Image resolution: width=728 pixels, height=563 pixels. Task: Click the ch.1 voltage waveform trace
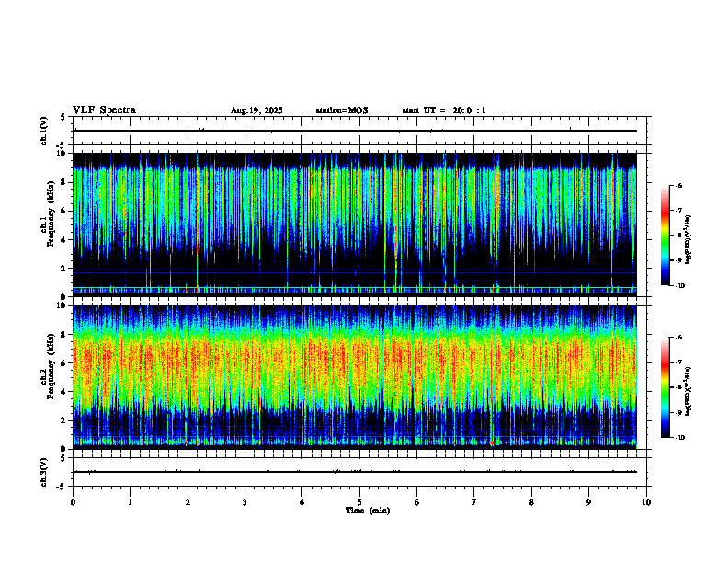pyautogui.click(x=355, y=131)
